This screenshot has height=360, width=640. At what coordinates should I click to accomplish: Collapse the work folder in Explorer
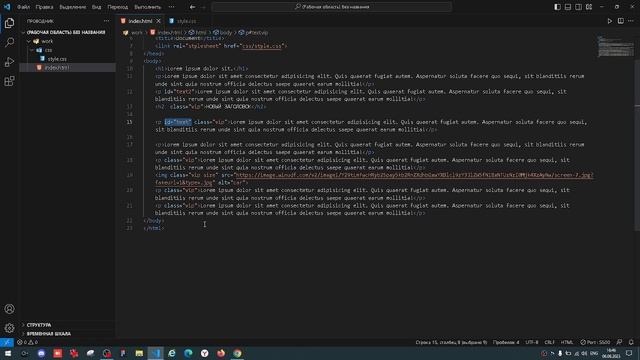click(x=29, y=41)
